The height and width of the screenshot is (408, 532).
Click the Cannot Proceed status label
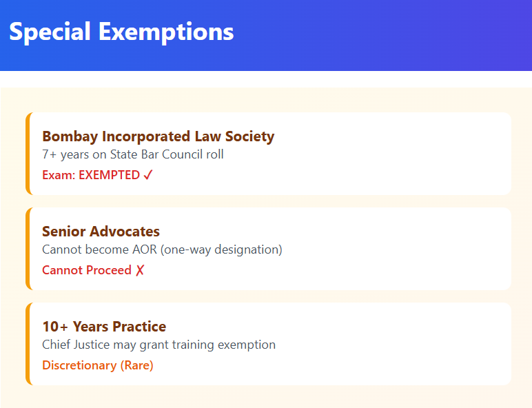tap(87, 270)
